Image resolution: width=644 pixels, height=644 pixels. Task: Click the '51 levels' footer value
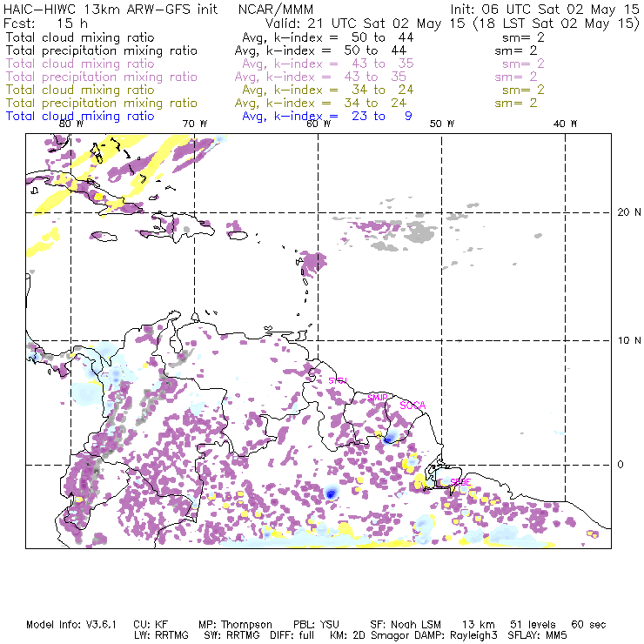pos(533,625)
